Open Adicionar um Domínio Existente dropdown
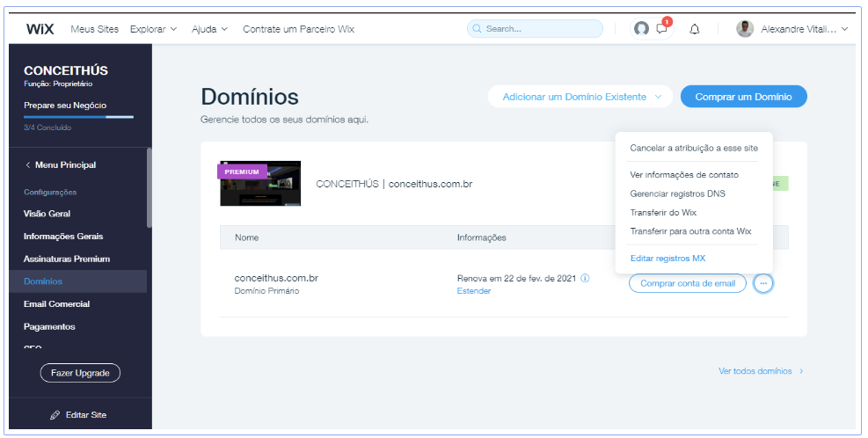Screen dimensions: 868x438 [x=580, y=97]
